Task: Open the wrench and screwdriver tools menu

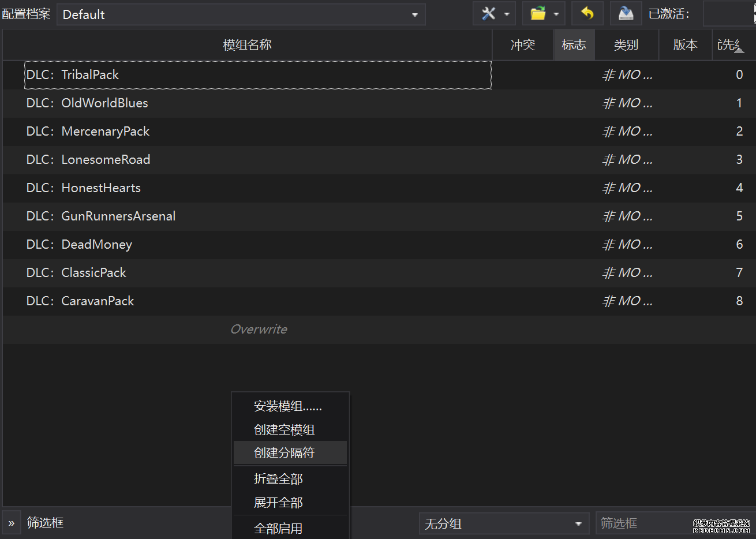Action: coord(489,14)
